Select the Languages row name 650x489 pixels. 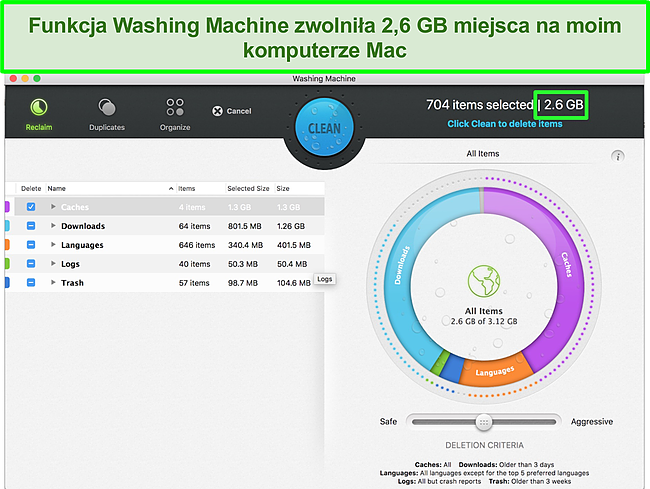pyautogui.click(x=82, y=245)
